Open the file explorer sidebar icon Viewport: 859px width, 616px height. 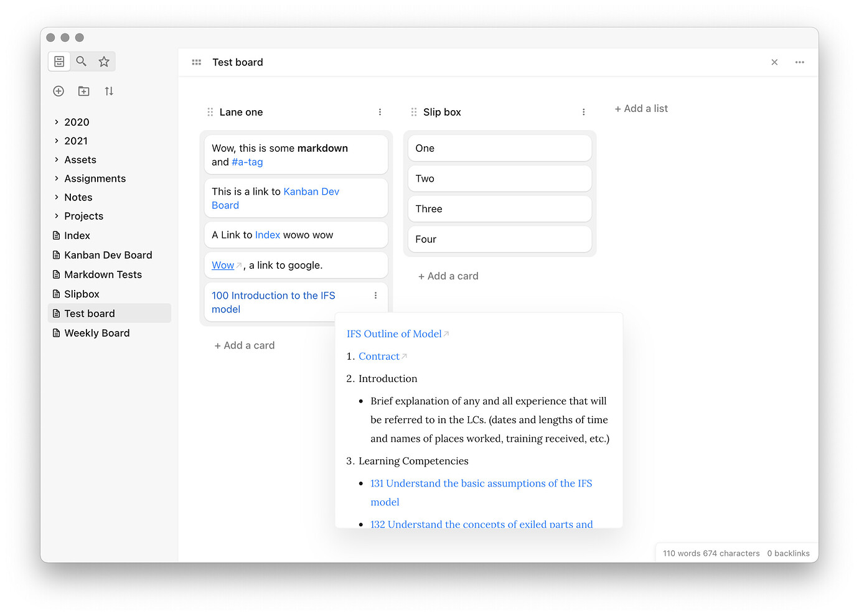(59, 61)
